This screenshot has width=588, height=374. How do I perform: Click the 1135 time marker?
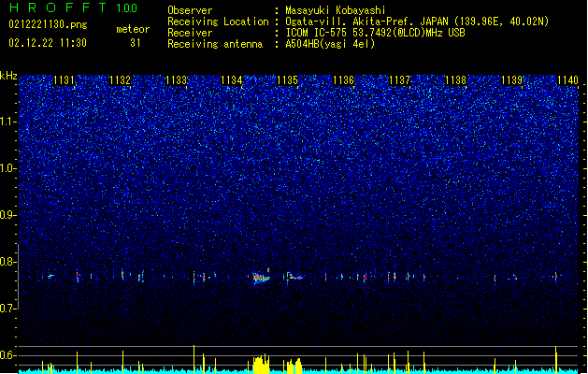tap(288, 80)
